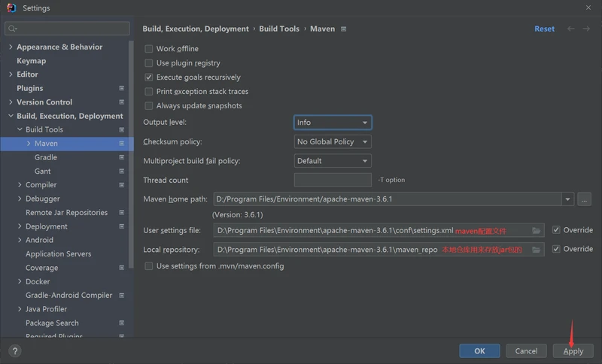Image resolution: width=602 pixels, height=364 pixels.
Task: Open Multiproject build fail policy dropdown
Action: pyautogui.click(x=332, y=161)
